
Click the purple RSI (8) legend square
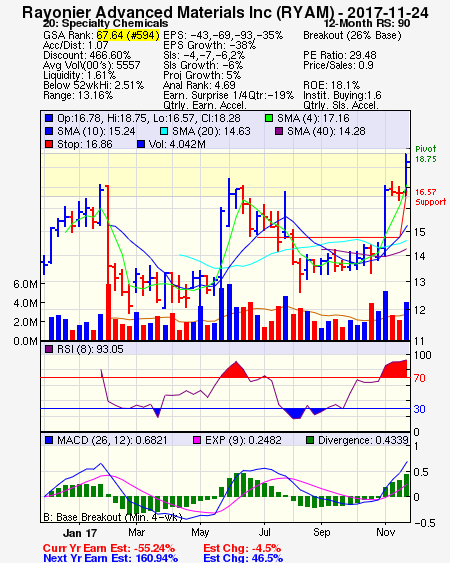click(49, 349)
